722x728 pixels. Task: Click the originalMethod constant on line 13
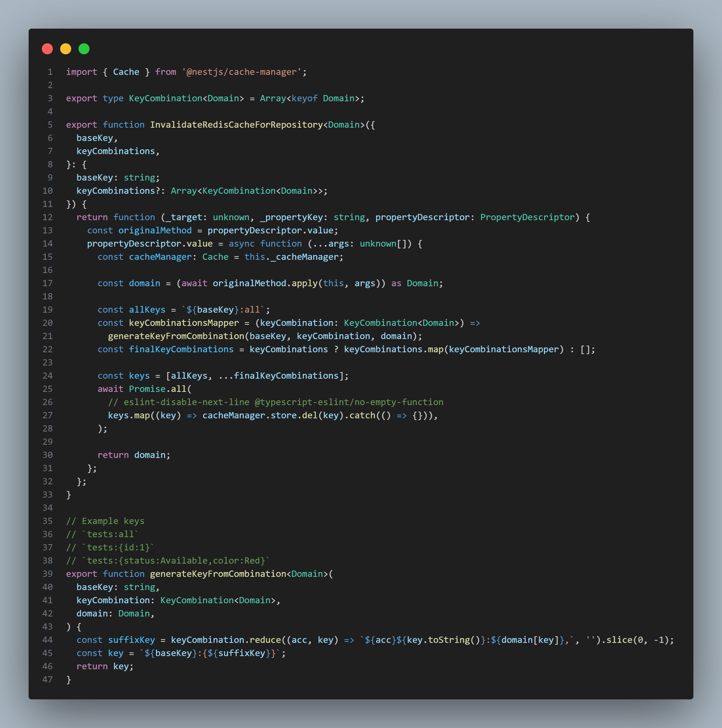[155, 230]
